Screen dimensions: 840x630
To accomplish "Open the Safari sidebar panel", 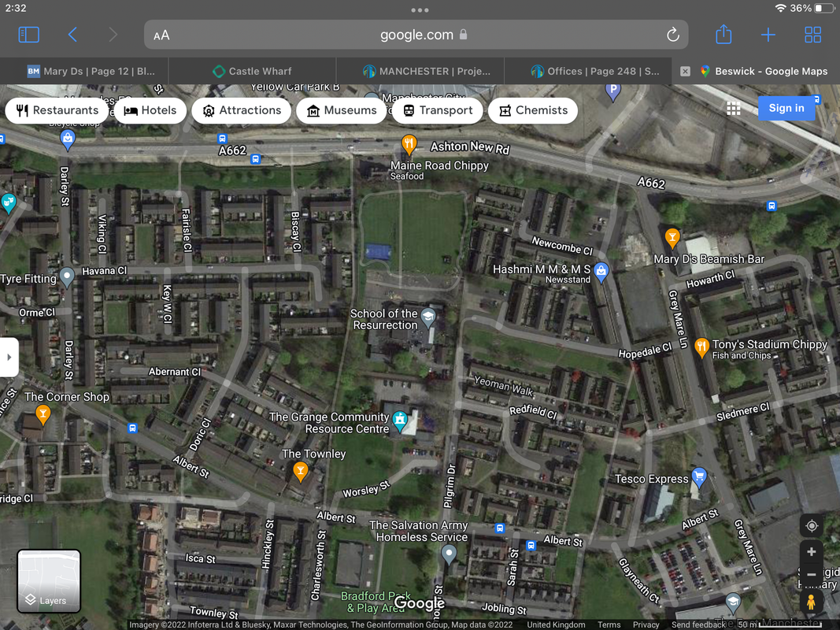I will tap(28, 35).
